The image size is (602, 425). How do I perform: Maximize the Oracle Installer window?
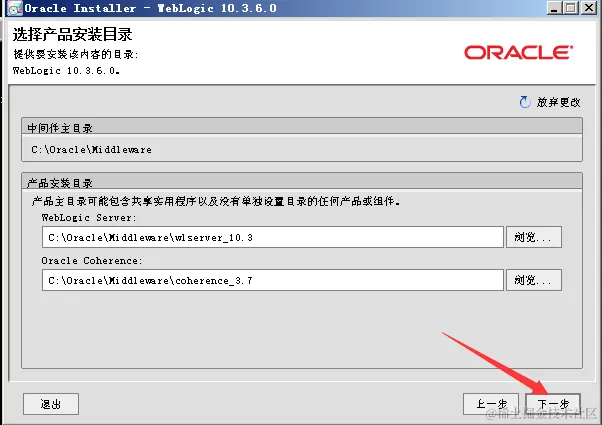coord(571,8)
